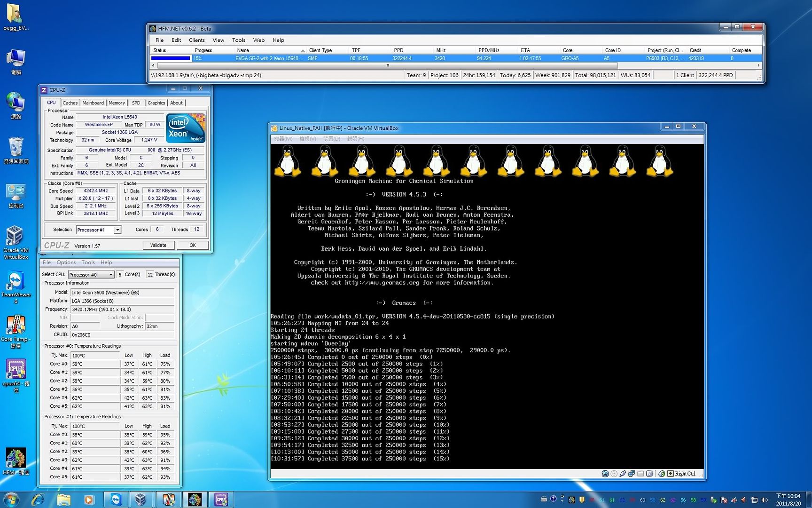Click the hard disk activity icon in VirtualBox status bar
Viewport: 812px width, 508px height.
click(x=605, y=474)
